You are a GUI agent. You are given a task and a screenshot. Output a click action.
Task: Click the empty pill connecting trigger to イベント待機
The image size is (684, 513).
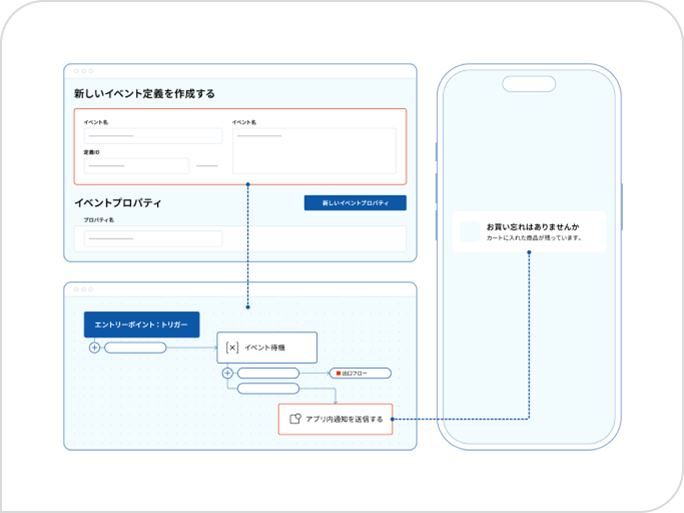[x=135, y=348]
